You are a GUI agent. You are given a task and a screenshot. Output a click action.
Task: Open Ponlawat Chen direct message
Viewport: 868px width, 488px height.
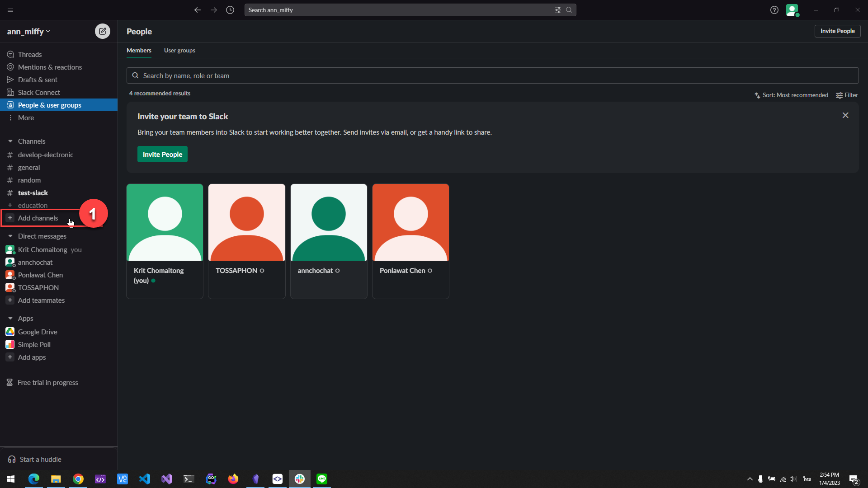point(59,275)
